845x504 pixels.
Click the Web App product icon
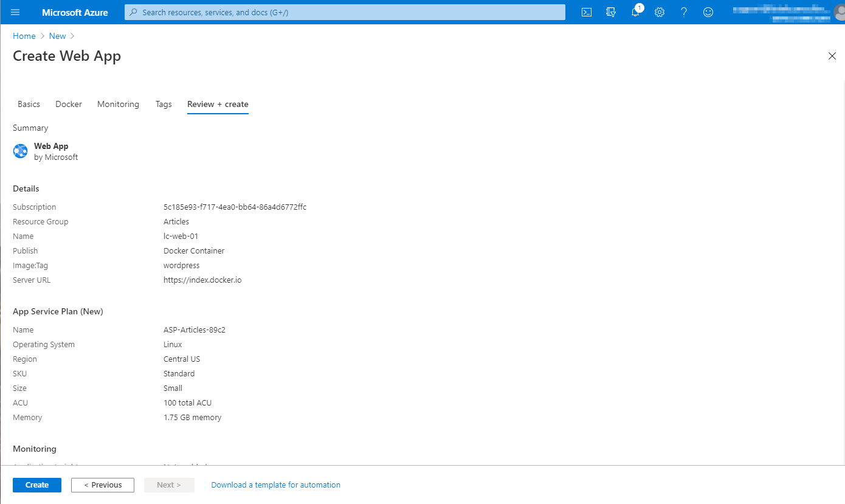(x=20, y=151)
